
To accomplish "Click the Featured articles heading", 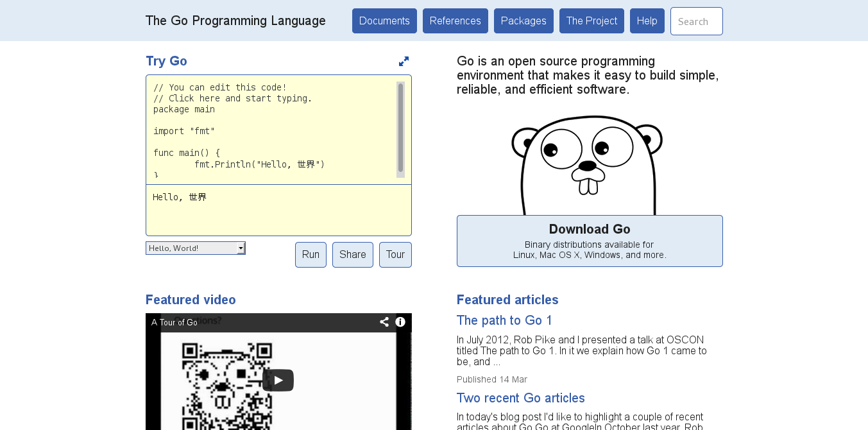I will pyautogui.click(x=507, y=300).
